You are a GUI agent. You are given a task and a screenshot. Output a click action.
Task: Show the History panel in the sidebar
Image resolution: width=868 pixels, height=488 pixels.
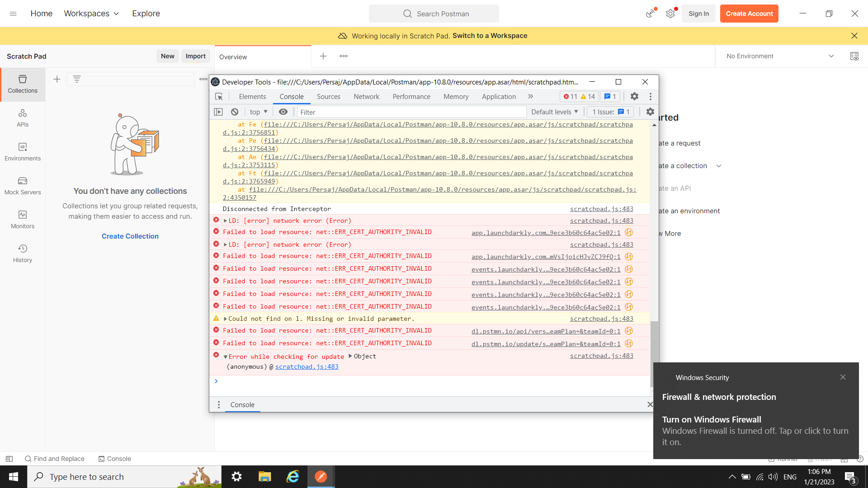point(22,253)
